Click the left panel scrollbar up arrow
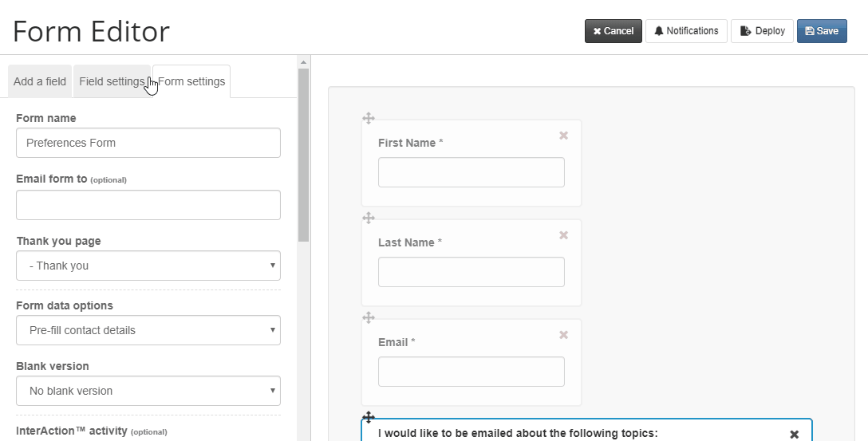868x441 pixels. (x=303, y=62)
